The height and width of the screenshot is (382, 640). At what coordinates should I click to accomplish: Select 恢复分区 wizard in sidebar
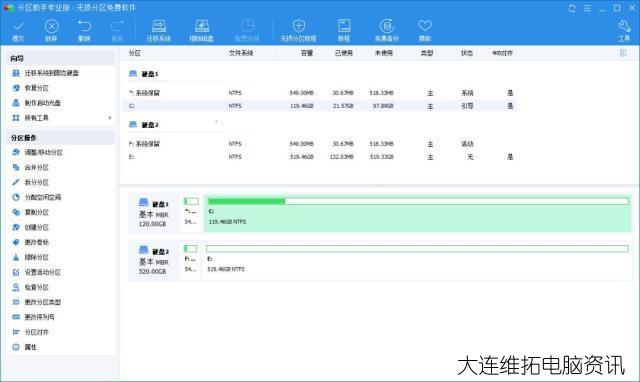click(x=36, y=88)
